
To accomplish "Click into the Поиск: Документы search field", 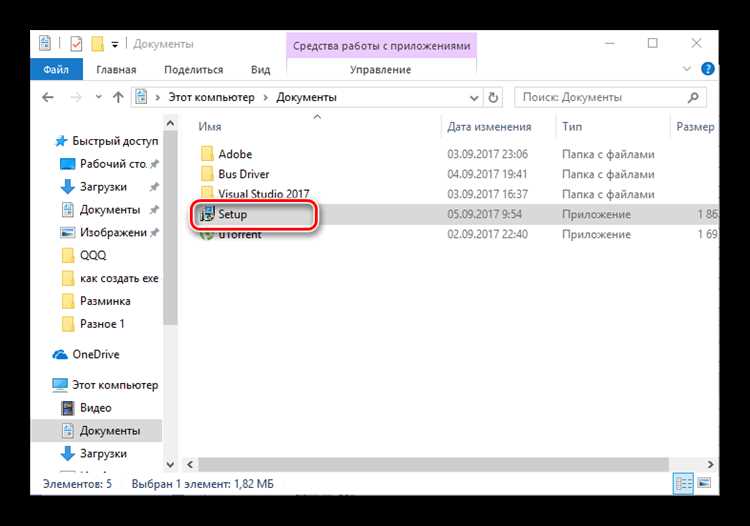I will tap(603, 98).
